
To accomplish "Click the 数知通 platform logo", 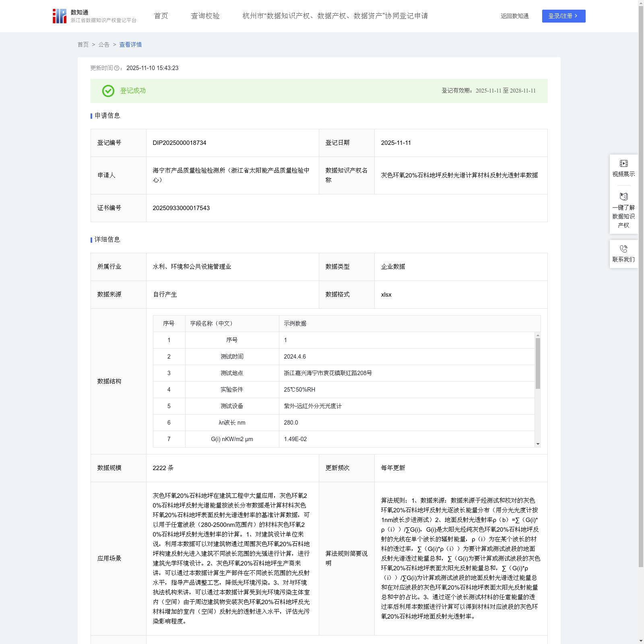I will (60, 16).
